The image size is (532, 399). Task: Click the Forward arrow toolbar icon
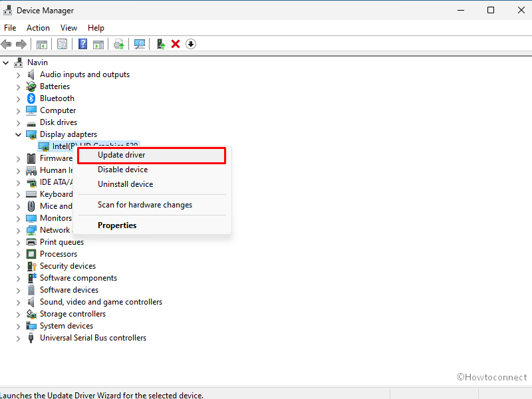pyautogui.click(x=21, y=44)
